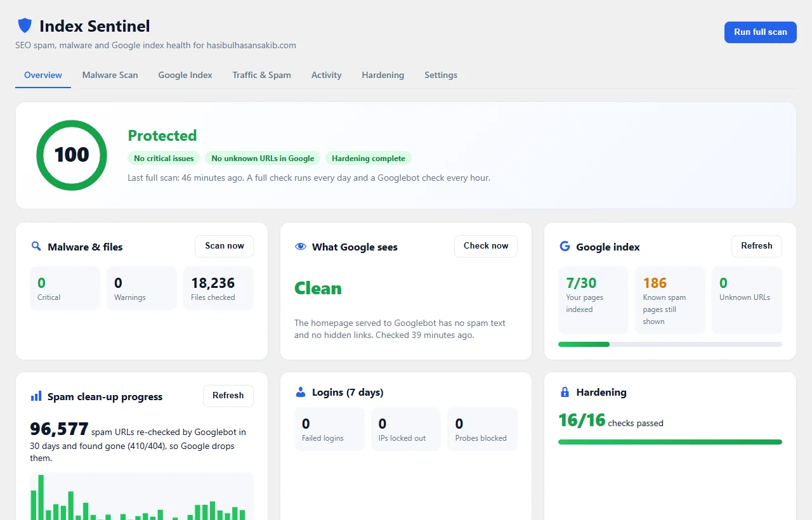Image resolution: width=812 pixels, height=520 pixels.
Task: Click the 7/30 pages indexed tile
Action: click(x=593, y=300)
